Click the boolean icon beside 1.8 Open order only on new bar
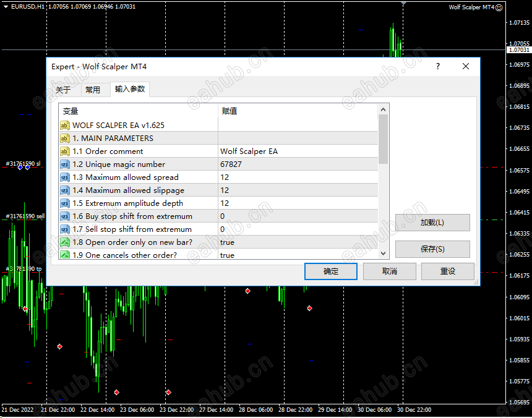The width and height of the screenshot is (532, 418). pyautogui.click(x=64, y=242)
